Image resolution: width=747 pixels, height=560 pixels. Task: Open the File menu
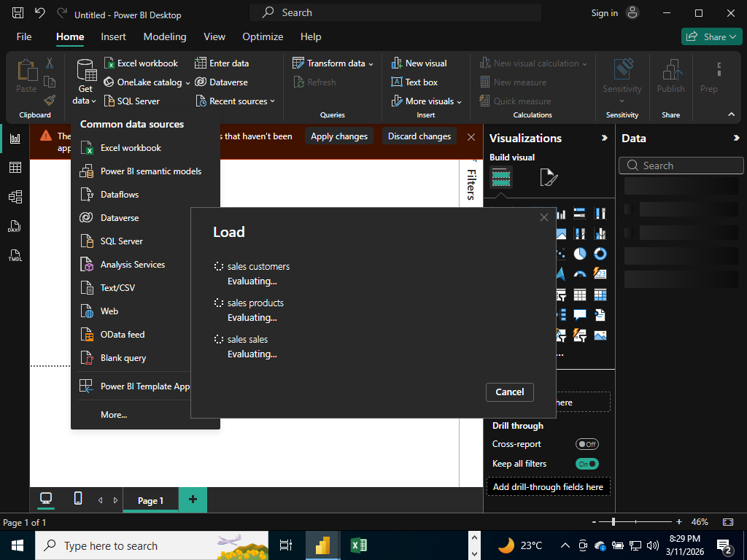click(x=24, y=36)
